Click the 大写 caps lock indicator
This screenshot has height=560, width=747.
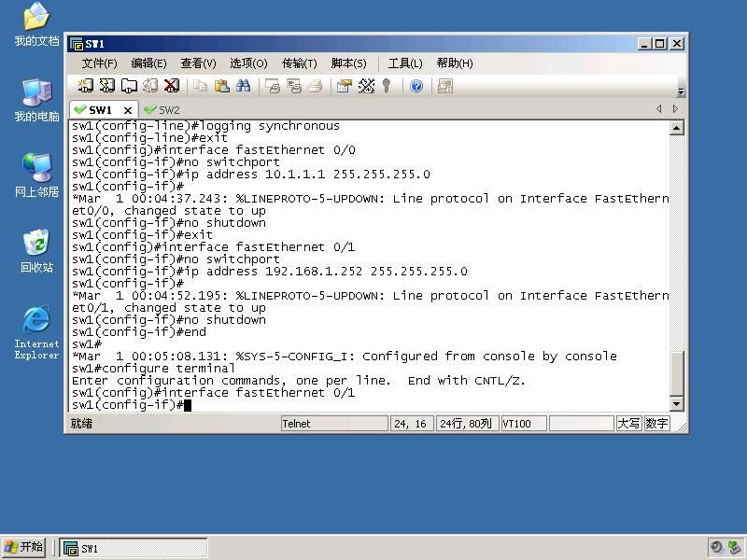(628, 424)
